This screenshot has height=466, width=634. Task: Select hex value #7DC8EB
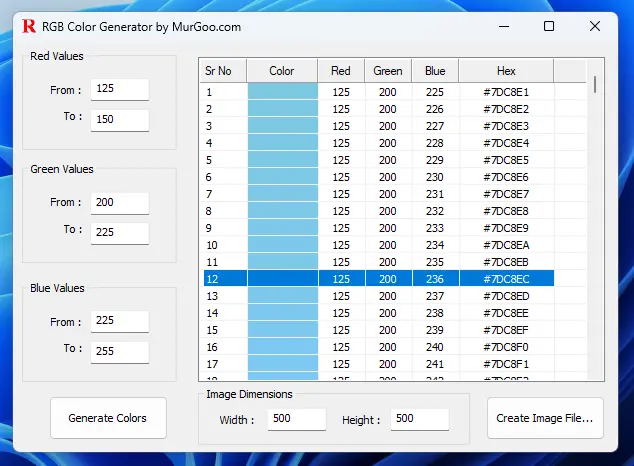(506, 262)
